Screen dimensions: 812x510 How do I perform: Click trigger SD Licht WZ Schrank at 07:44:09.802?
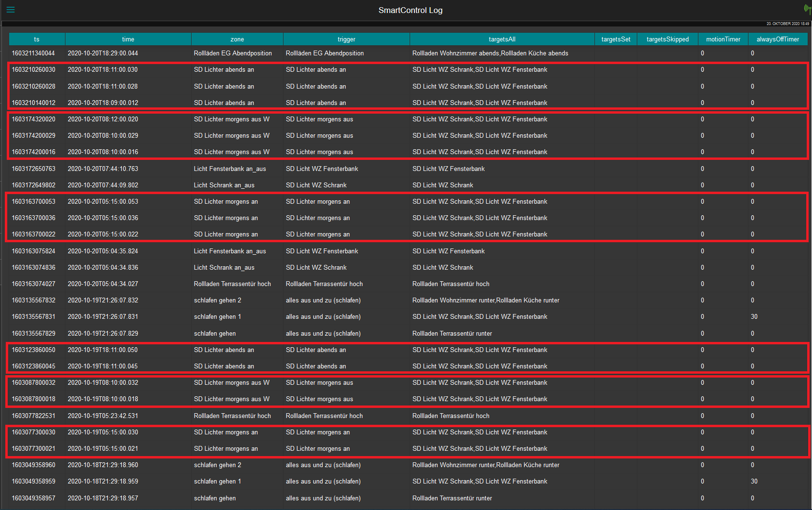point(316,185)
